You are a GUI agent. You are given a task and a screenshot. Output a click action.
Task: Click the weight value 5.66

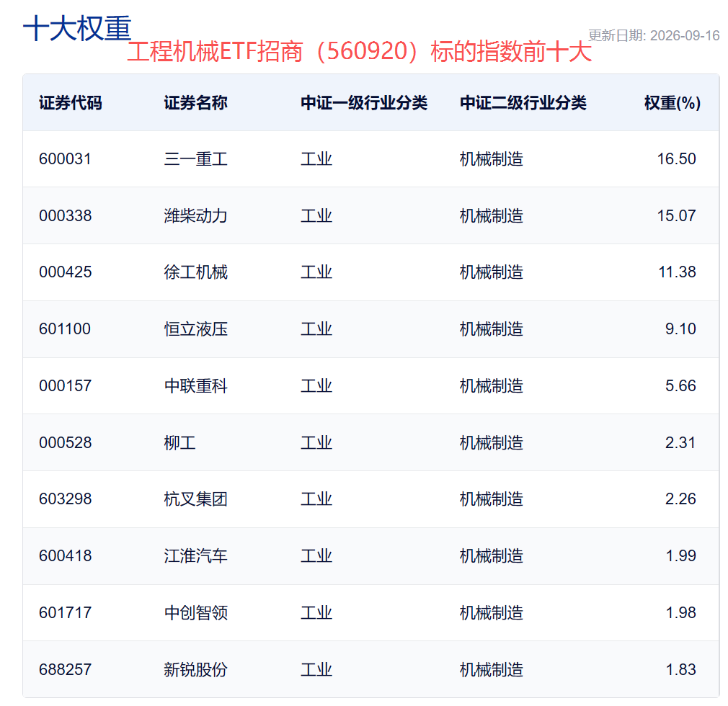pyautogui.click(x=680, y=385)
